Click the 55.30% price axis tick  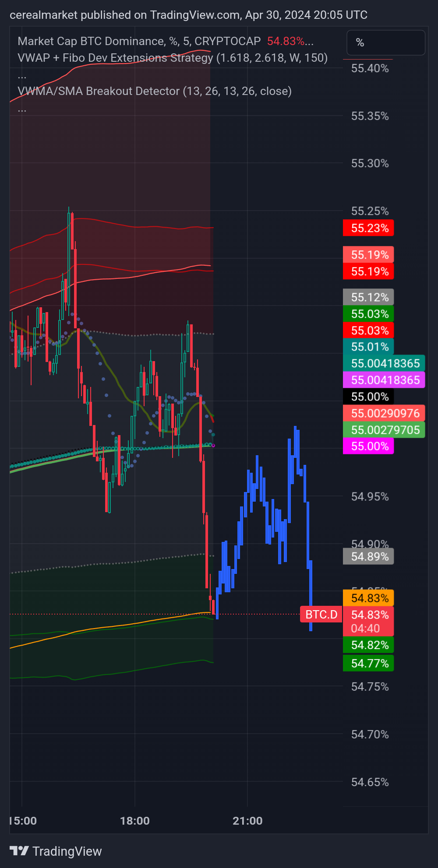coord(370,163)
